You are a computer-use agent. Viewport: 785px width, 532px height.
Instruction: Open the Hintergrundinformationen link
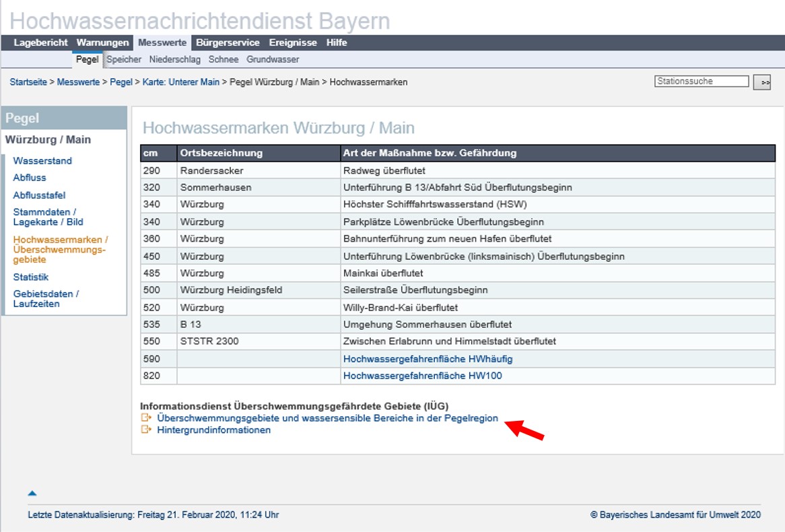coord(214,430)
